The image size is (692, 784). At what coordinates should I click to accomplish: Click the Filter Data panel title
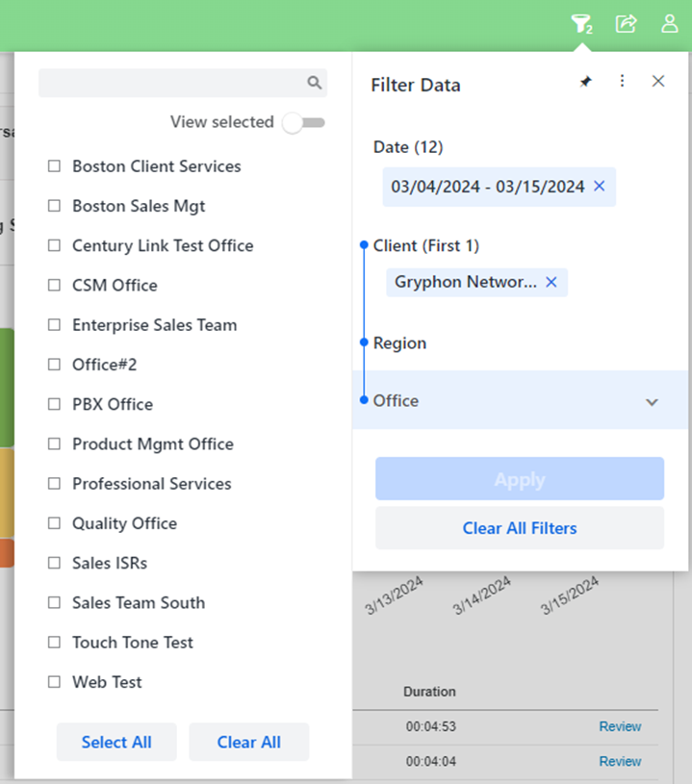pyautogui.click(x=416, y=85)
